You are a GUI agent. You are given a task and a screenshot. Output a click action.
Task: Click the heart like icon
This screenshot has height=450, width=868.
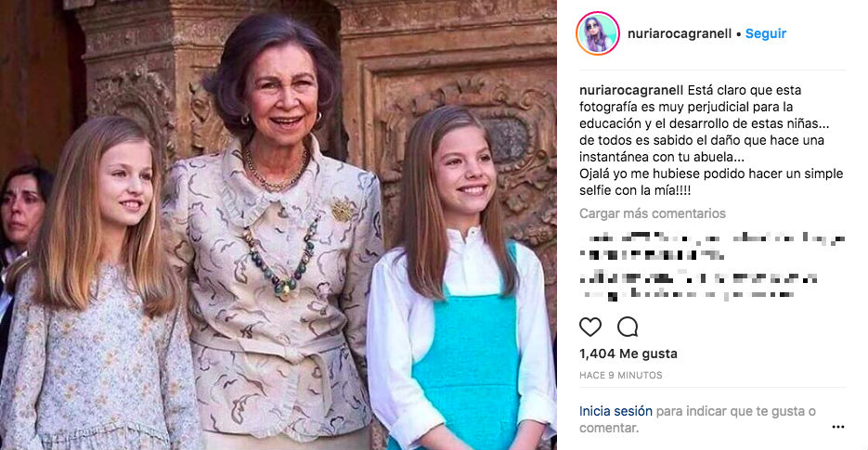[x=590, y=328]
